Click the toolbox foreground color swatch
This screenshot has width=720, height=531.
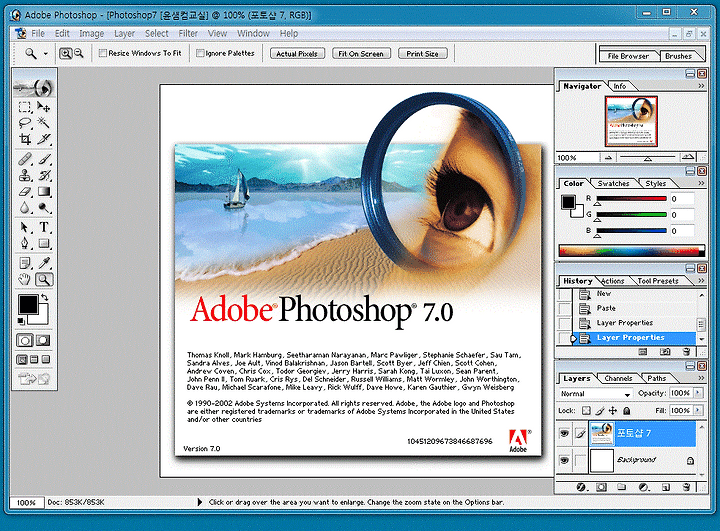(x=28, y=305)
